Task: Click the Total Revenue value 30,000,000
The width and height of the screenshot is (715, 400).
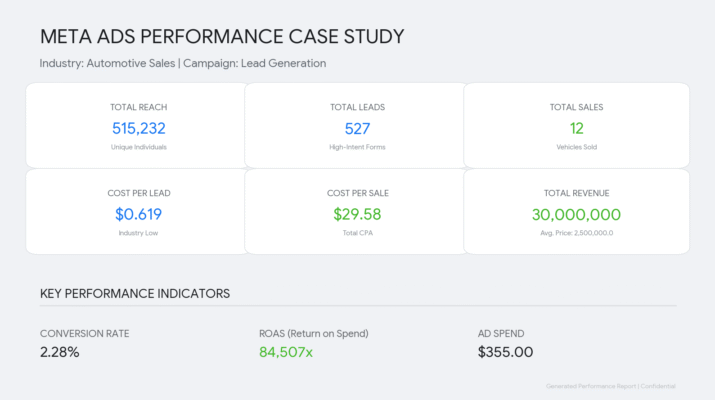Action: pyautogui.click(x=576, y=214)
